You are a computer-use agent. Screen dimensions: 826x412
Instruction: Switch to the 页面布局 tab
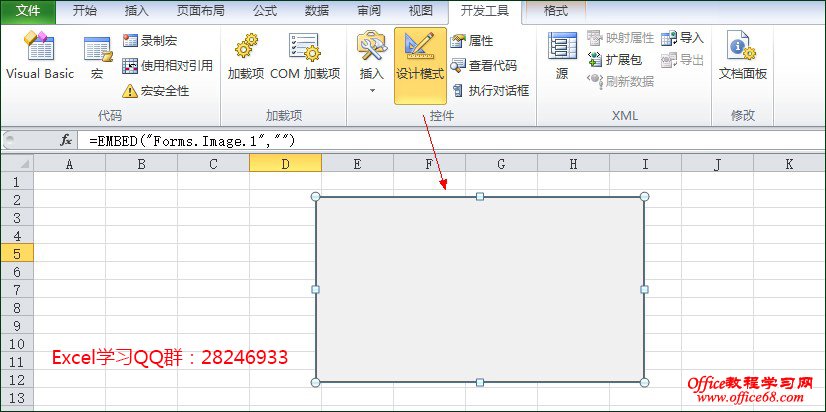pyautogui.click(x=200, y=12)
